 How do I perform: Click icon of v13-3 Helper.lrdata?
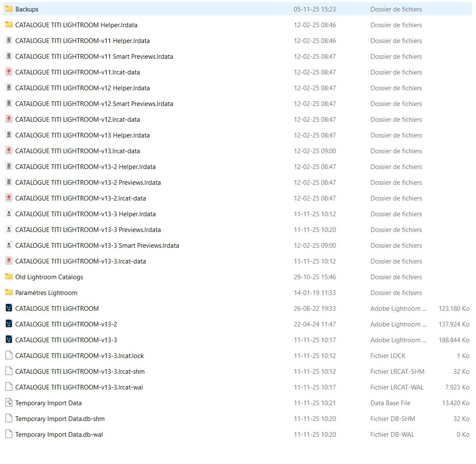9,214
